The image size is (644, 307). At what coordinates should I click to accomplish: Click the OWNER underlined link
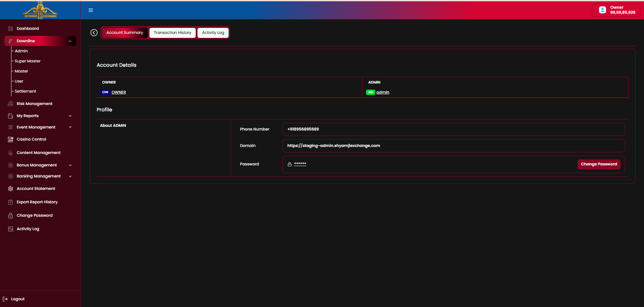click(x=119, y=92)
